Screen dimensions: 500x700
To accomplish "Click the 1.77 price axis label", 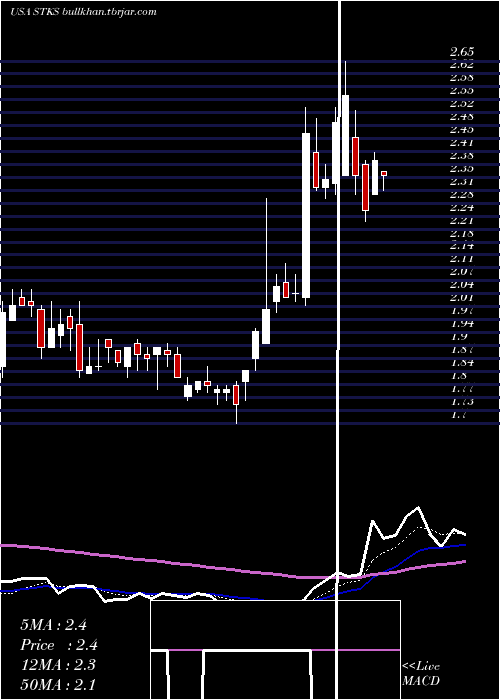I will (x=462, y=388).
